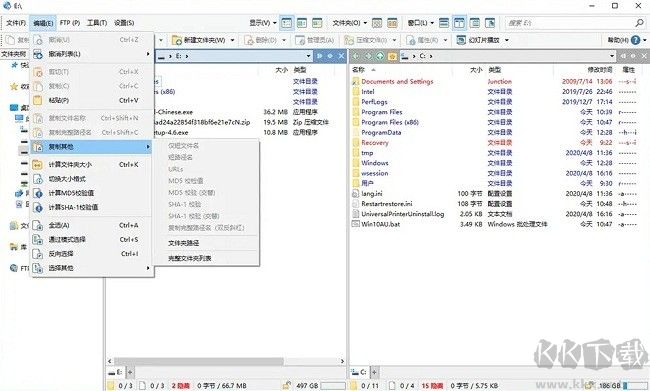The height and width of the screenshot is (391, 650).
Task: Click the magnifier search icon
Action: tap(639, 23)
